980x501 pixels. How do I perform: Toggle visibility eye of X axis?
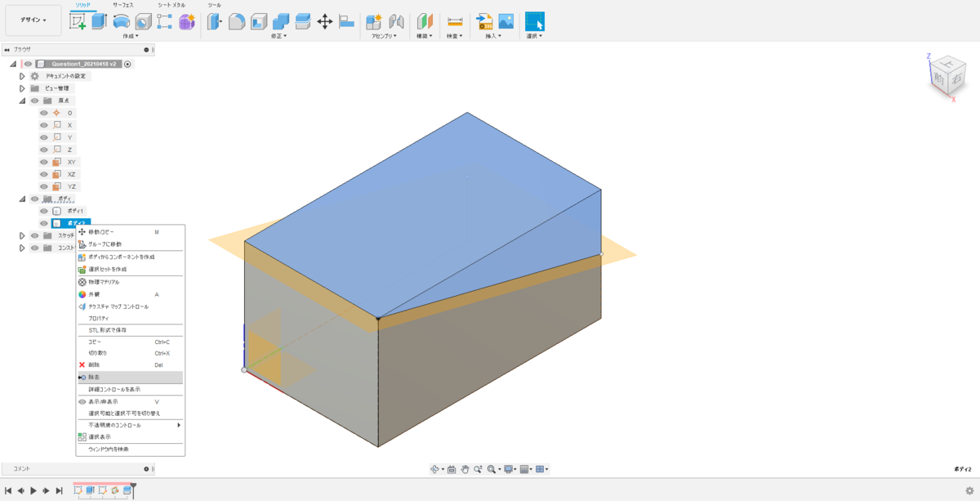pyautogui.click(x=44, y=125)
